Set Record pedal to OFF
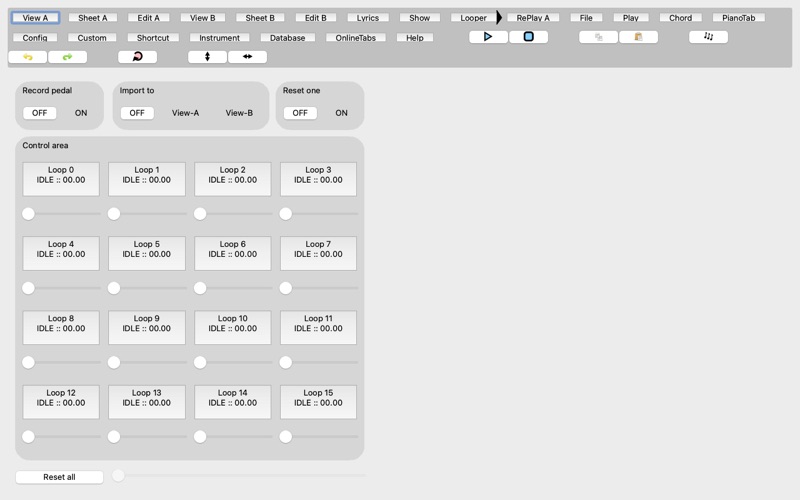The width and height of the screenshot is (800, 500). click(39, 113)
